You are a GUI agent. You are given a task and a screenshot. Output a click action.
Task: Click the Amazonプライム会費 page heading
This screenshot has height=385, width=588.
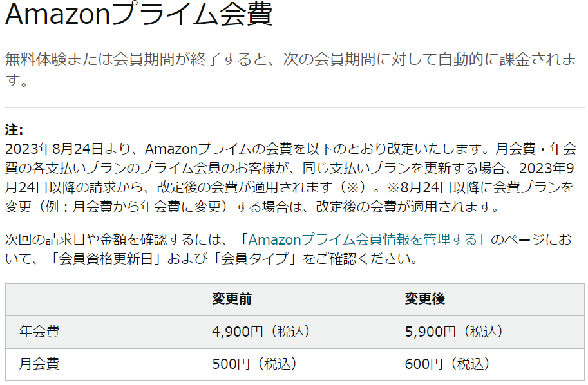pos(138,14)
